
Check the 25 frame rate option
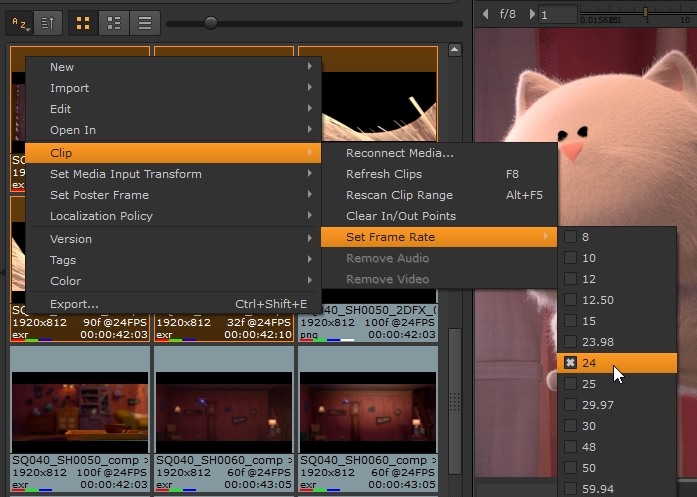(571, 384)
